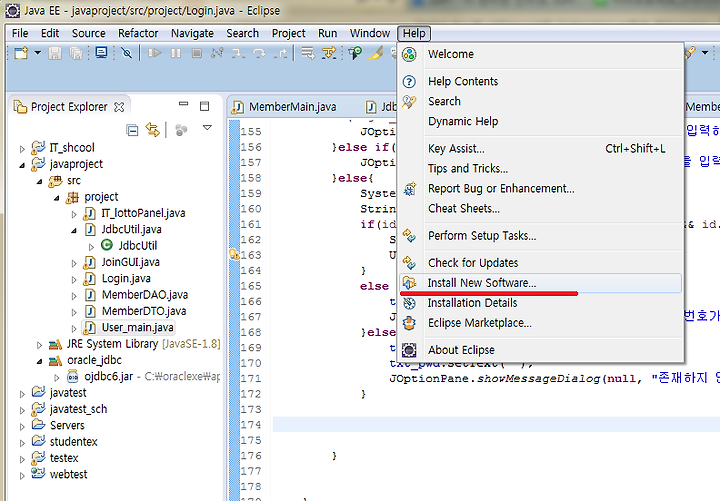This screenshot has width=720, height=501.
Task: Open the Source menu
Action: (x=89, y=34)
